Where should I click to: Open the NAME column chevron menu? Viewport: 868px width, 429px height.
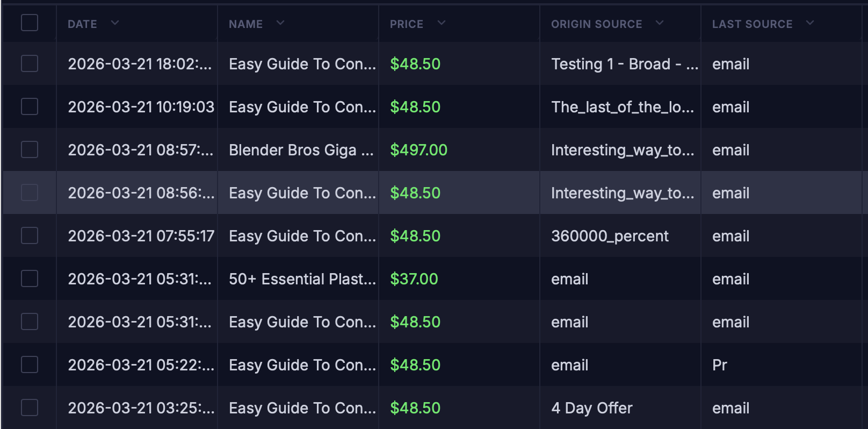coord(280,23)
